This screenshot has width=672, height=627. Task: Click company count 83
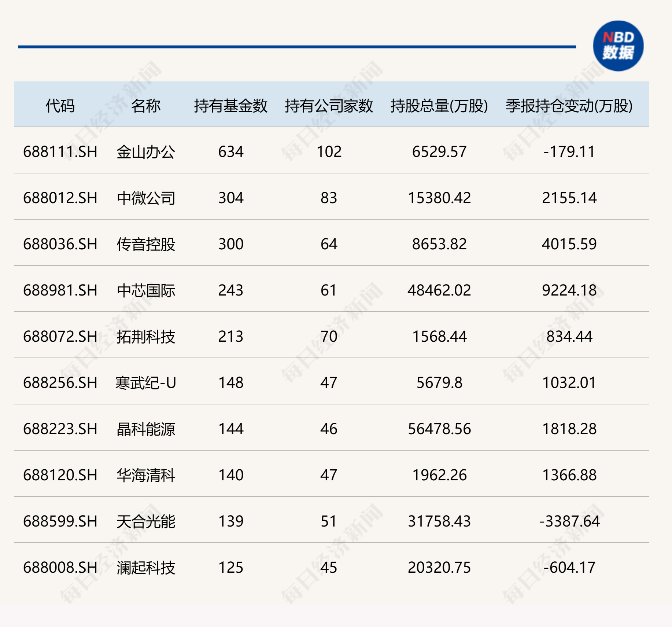pos(329,198)
